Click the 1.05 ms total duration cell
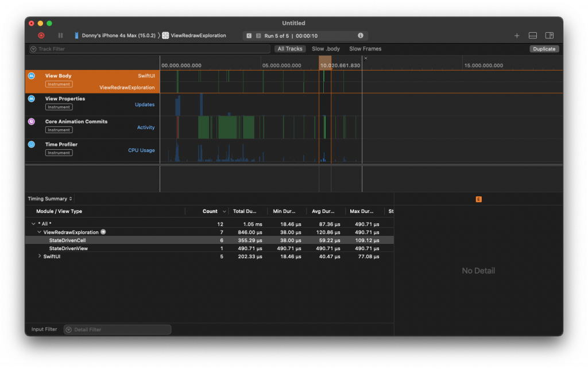 pos(253,224)
